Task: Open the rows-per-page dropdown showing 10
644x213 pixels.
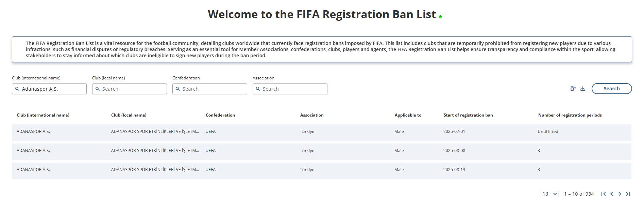Action: click(549, 194)
